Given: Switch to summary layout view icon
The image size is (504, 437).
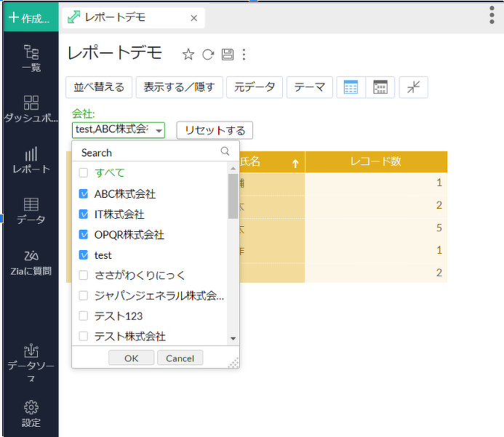Looking at the screenshot, I should click(x=380, y=87).
